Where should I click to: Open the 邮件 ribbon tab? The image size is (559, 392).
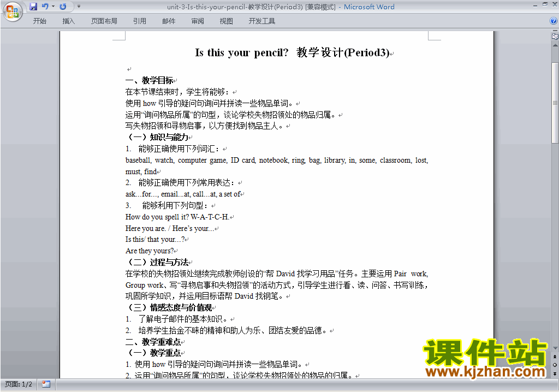(x=169, y=21)
